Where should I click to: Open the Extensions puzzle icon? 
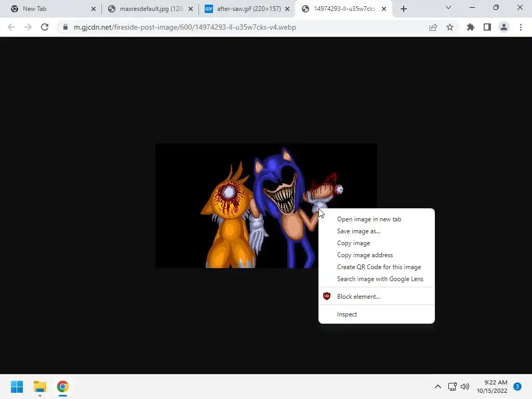coord(470,27)
